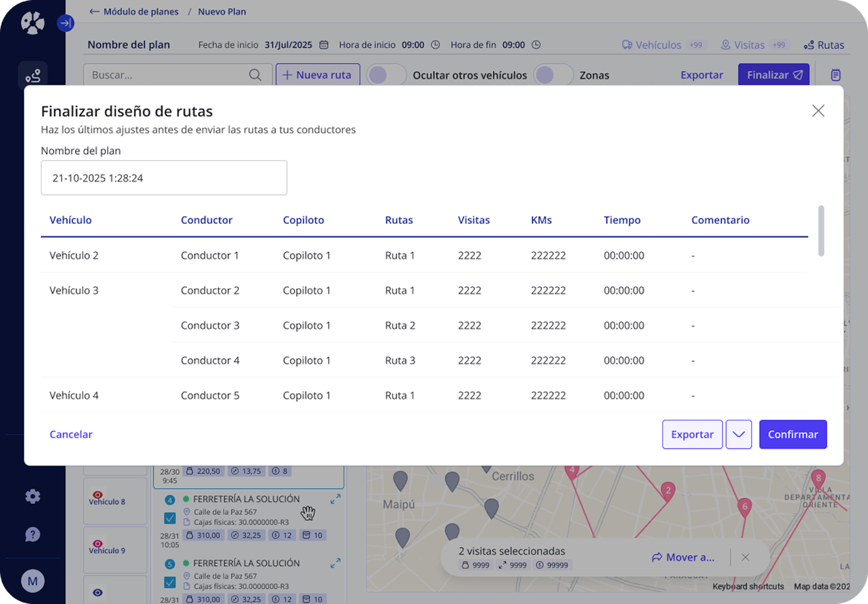Open settings gear in sidebar
868x604 pixels.
[33, 496]
